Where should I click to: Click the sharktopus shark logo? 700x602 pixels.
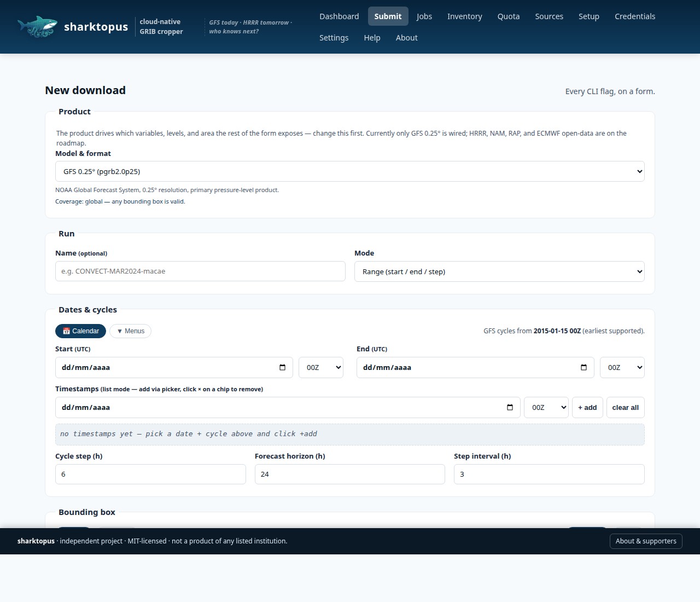(37, 27)
